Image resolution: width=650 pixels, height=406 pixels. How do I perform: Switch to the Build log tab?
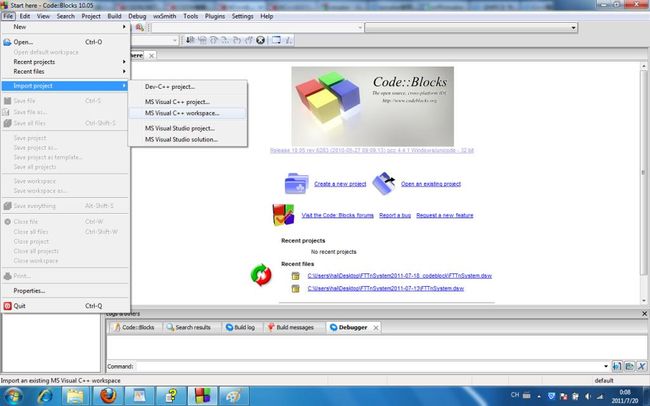coord(240,328)
